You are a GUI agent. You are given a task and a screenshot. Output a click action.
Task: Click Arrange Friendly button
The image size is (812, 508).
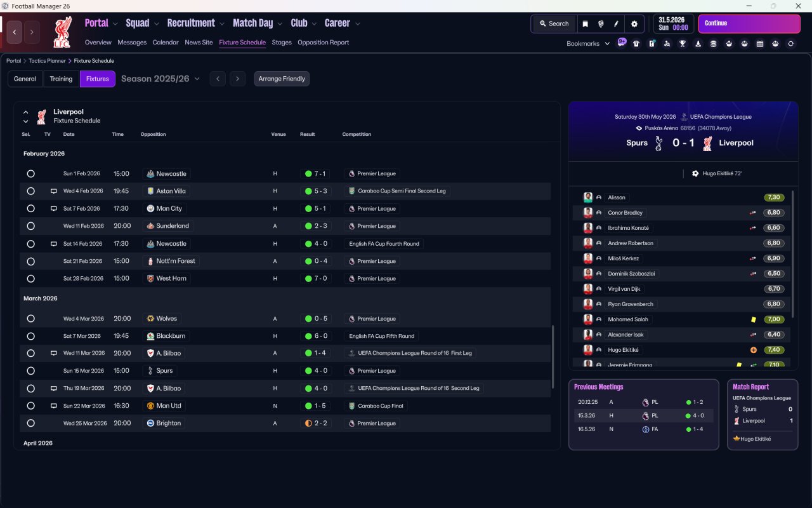click(x=282, y=79)
